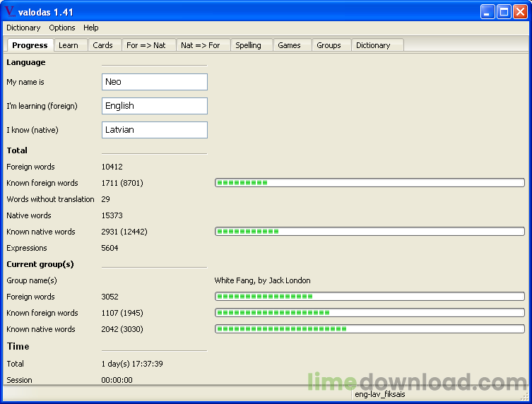Click the group Foreign words progress bar
Viewport: 532px width, 404px height.
coord(370,297)
